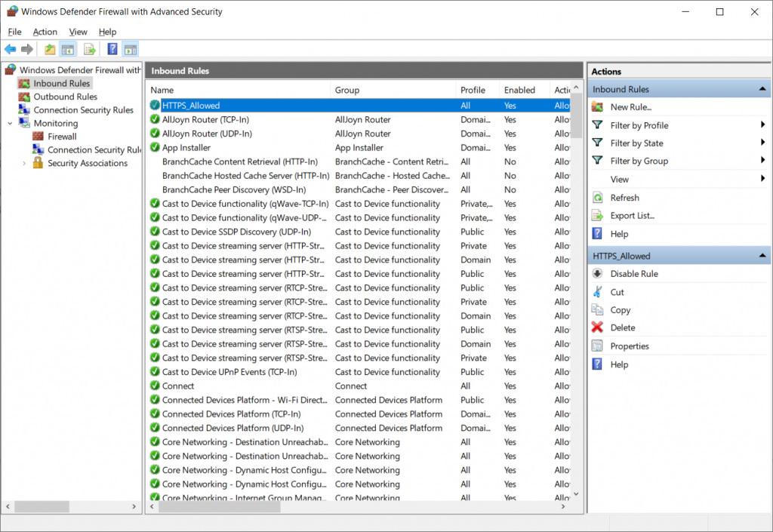Click the Filter by State funnel icon

[598, 143]
